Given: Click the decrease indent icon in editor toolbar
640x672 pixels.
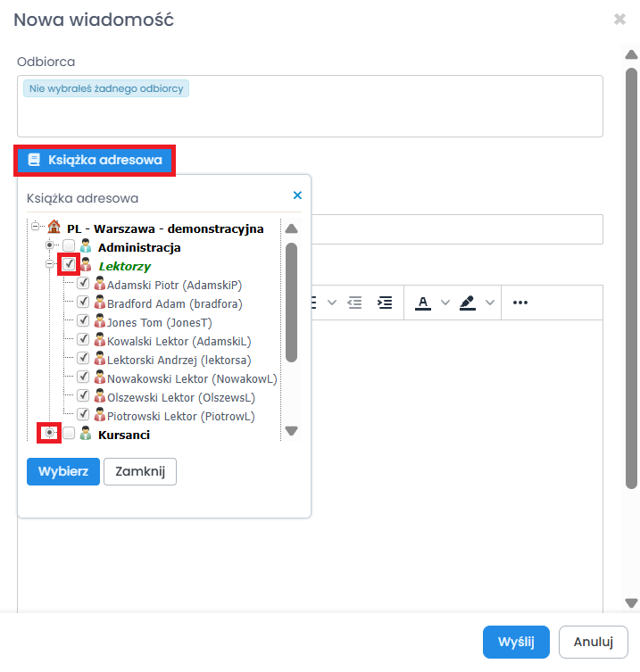Looking at the screenshot, I should coord(355,303).
